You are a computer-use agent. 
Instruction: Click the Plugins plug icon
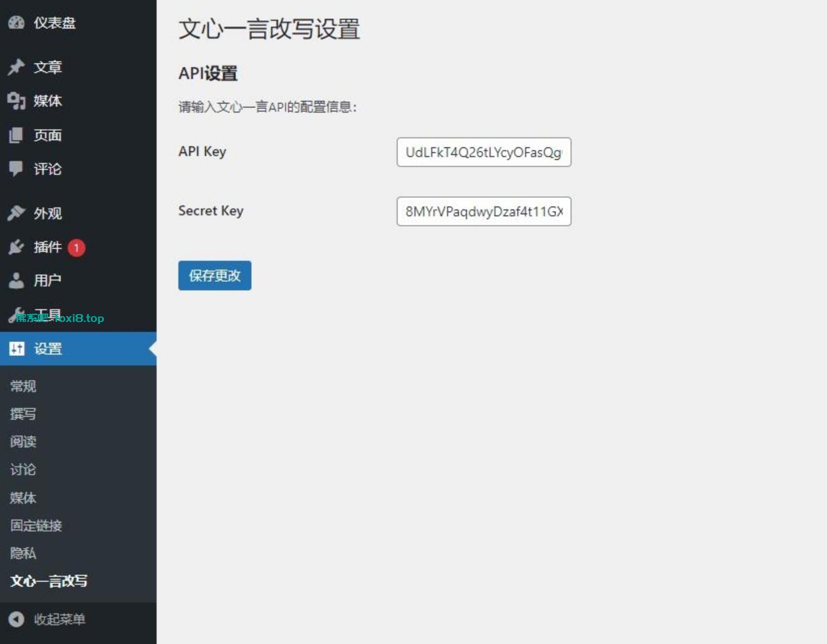16,247
